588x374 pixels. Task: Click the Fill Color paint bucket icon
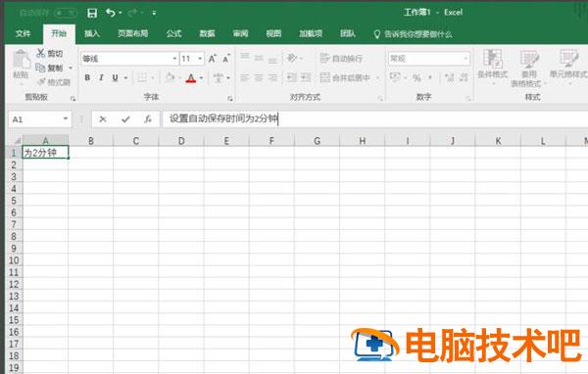click(x=170, y=77)
